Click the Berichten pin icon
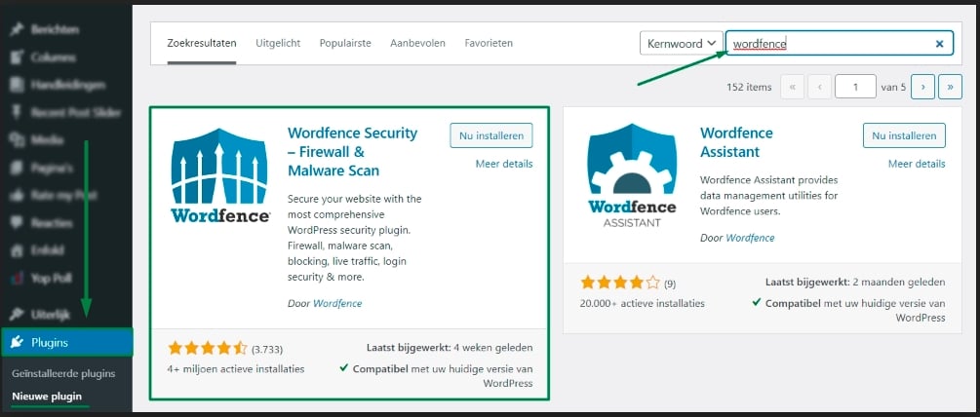The height and width of the screenshot is (417, 980). pos(17,29)
